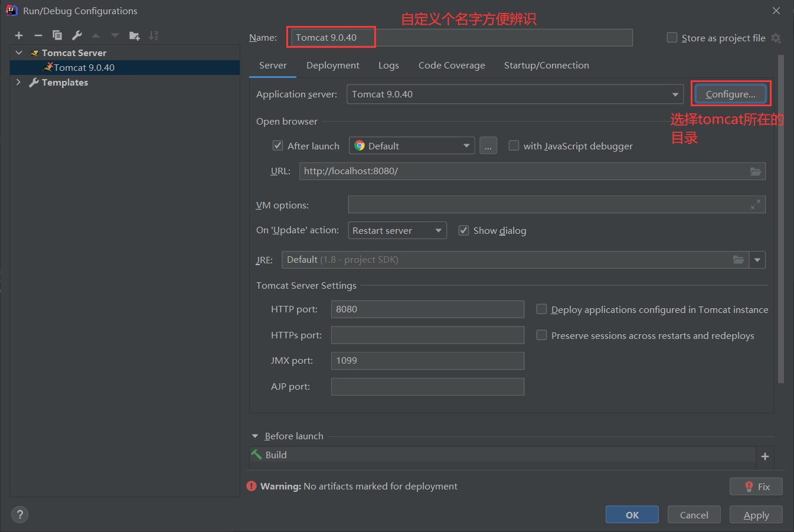Click the Copy Configuration icon
This screenshot has width=794, height=532.
57,36
